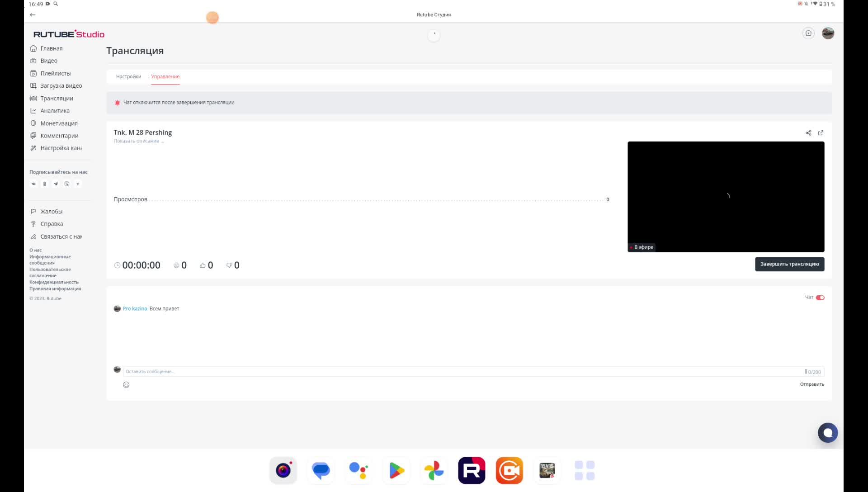
Task: Click the Telegram social icon
Action: tap(56, 184)
